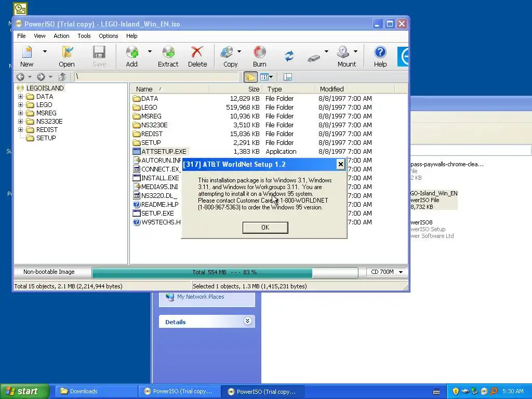The width and height of the screenshot is (532, 399).
Task: Select ATTSETUP.EXE in the file list
Action: [x=164, y=152]
